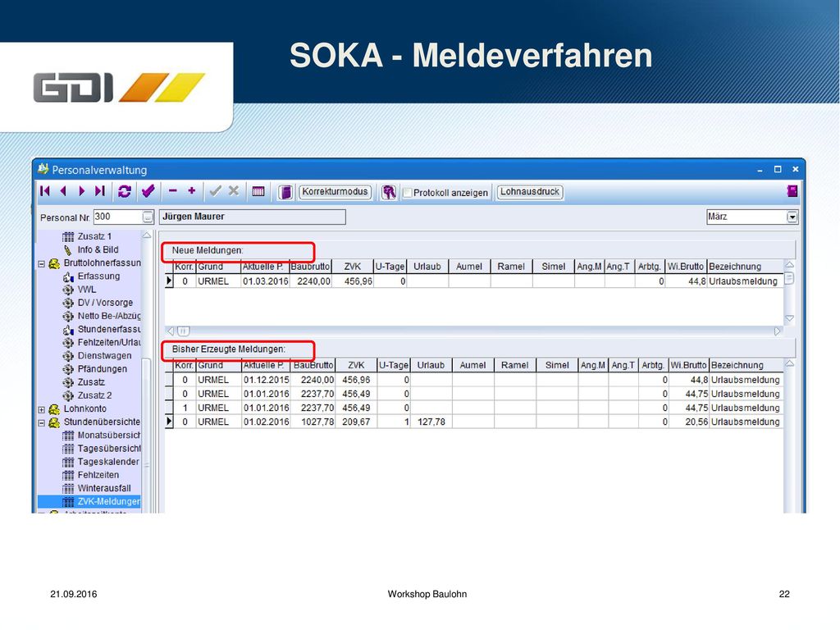Select Monatsübersicht tree item
Viewport: 840px width, 630px height.
109,435
